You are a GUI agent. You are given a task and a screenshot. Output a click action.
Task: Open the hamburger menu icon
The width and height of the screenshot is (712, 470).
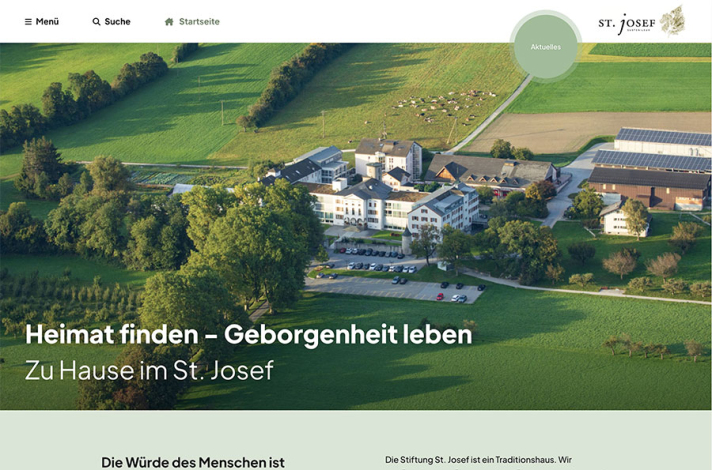[28, 22]
